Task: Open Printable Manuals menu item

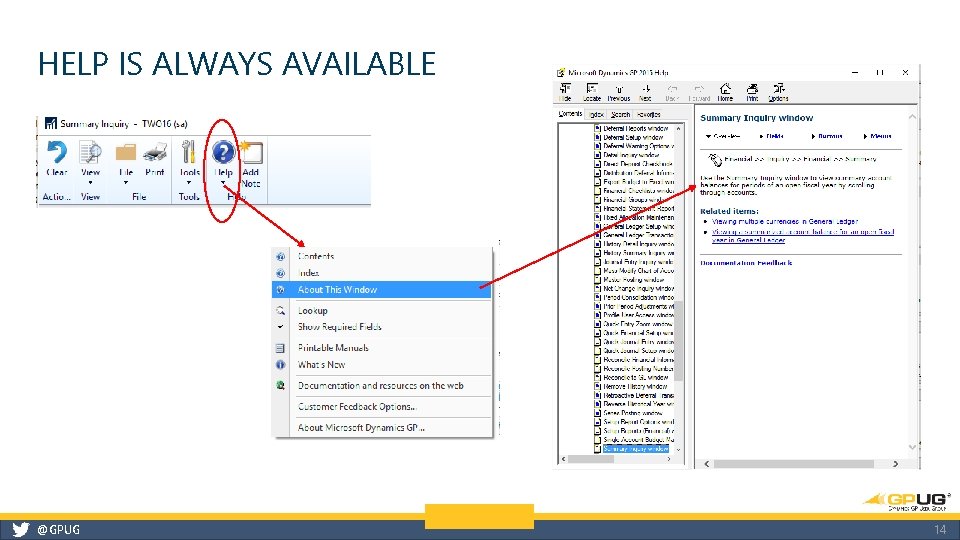Action: point(381,348)
